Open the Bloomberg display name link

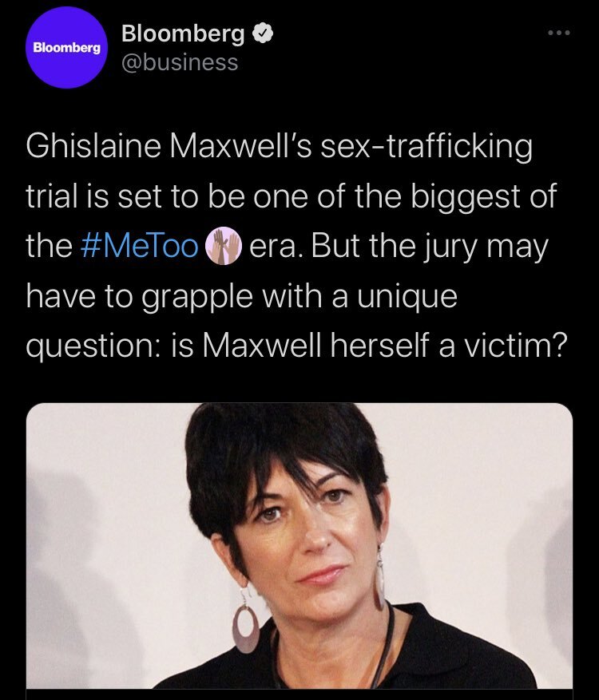click(183, 35)
